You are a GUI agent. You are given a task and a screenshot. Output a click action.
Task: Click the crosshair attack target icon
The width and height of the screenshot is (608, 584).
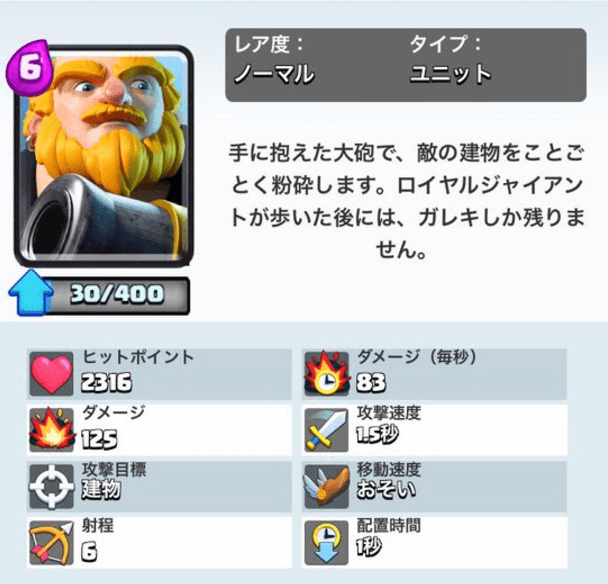(52, 486)
